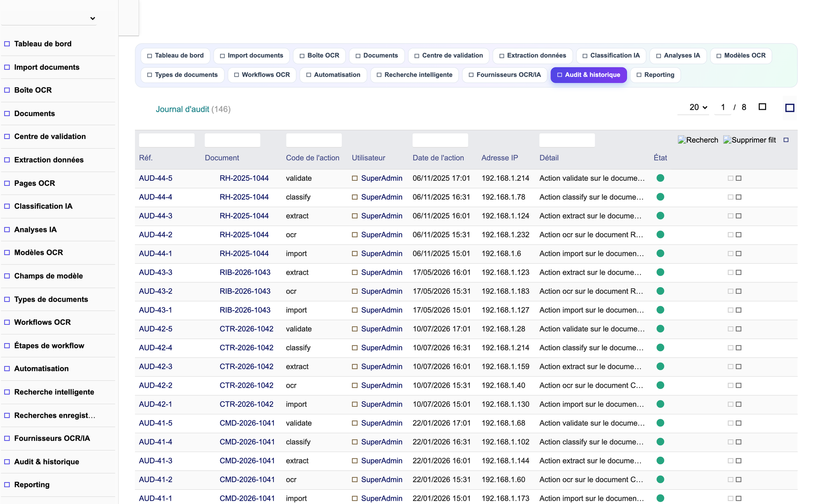This screenshot has height=504, width=815.
Task: Click the icon beside sidebar Étapes de workflow
Action: click(7, 345)
